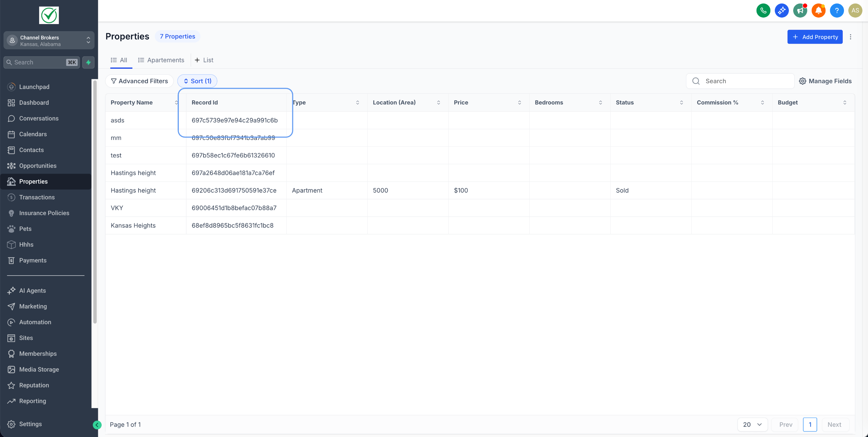Collapse sidebar with green arrow button

click(x=97, y=425)
